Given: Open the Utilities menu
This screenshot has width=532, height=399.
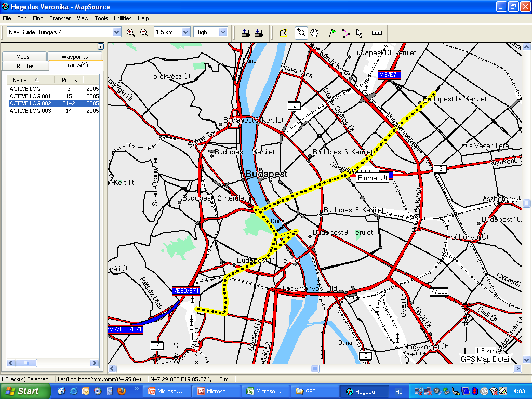Looking at the screenshot, I should click(123, 18).
